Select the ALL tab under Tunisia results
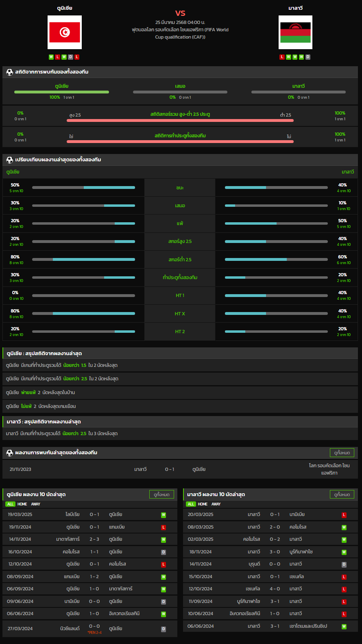Image resolution: width=362 pixels, height=644 pixels. 10,504
